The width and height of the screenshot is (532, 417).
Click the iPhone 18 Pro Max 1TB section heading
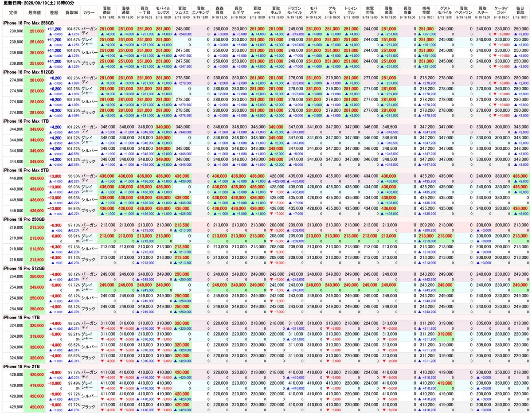[x=27, y=121]
